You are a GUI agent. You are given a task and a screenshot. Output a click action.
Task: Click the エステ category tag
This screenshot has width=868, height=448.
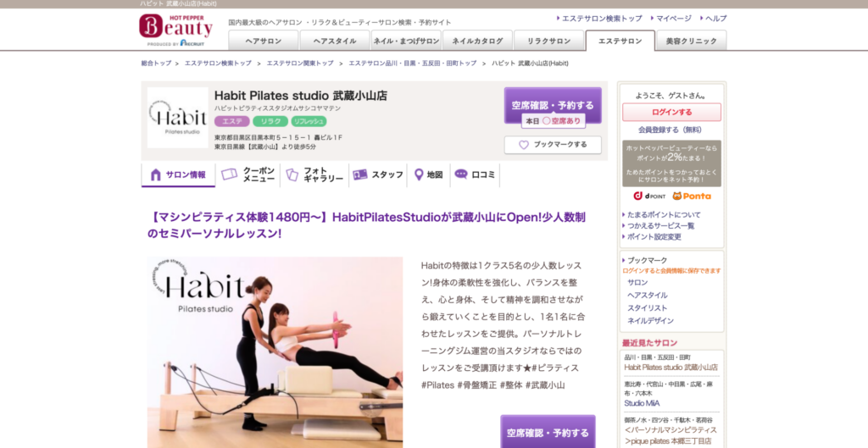point(232,121)
